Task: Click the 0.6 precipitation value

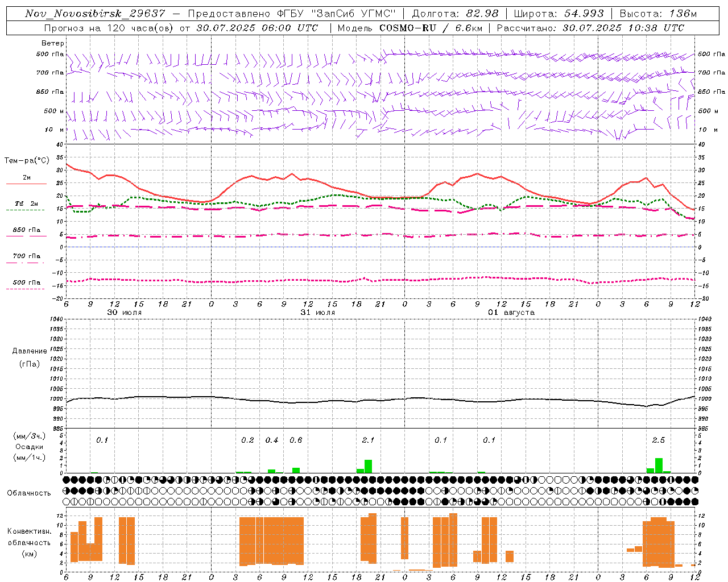Action: coord(296,440)
